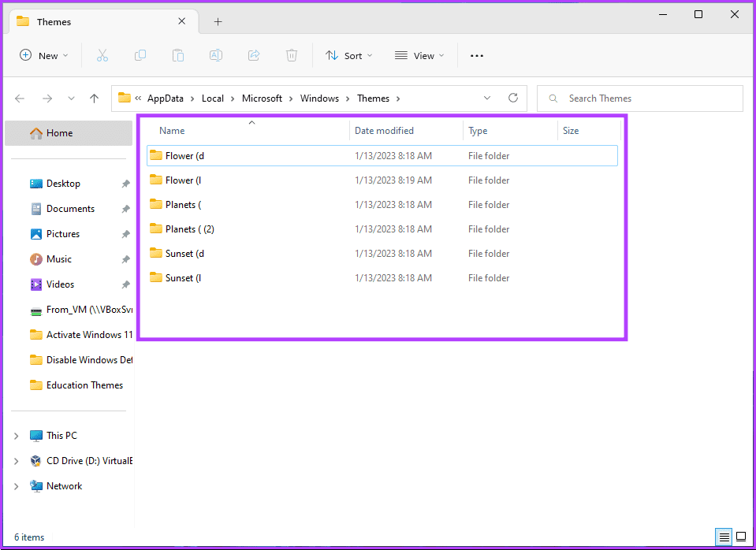Go up one folder level

(x=94, y=98)
